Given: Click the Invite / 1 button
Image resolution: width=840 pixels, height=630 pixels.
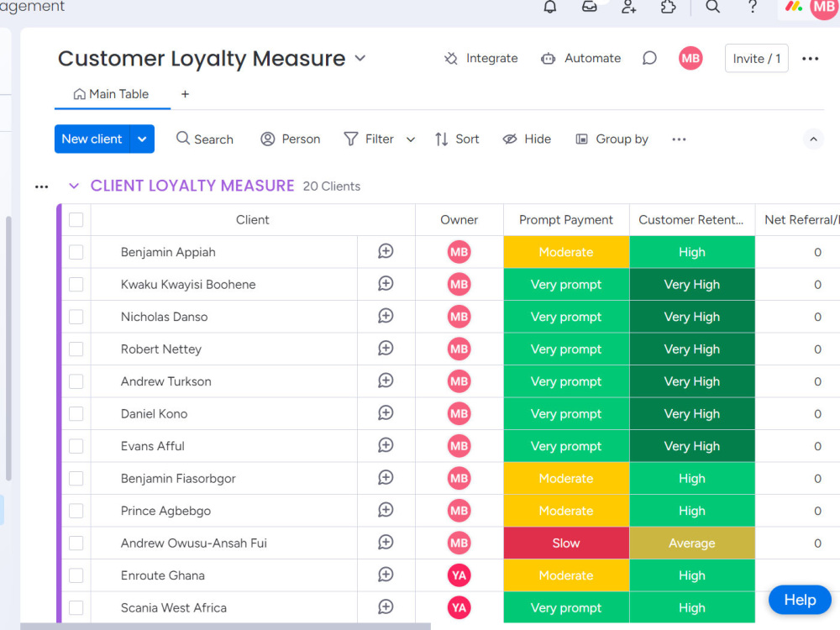Looking at the screenshot, I should pyautogui.click(x=757, y=59).
